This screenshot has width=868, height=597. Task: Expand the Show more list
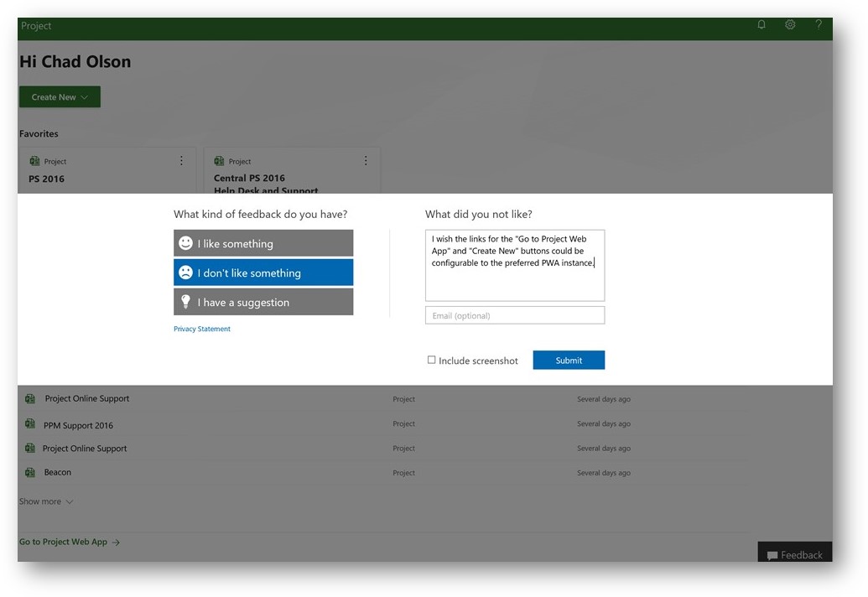click(46, 502)
